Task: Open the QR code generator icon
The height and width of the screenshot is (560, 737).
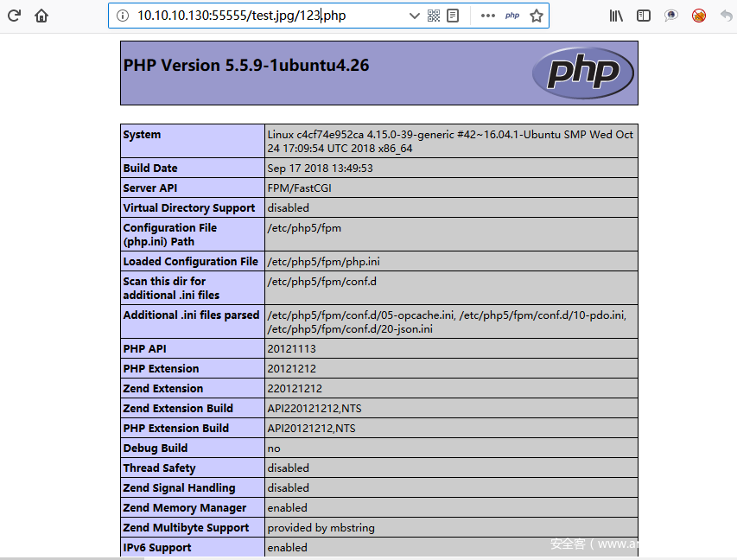Action: click(434, 16)
